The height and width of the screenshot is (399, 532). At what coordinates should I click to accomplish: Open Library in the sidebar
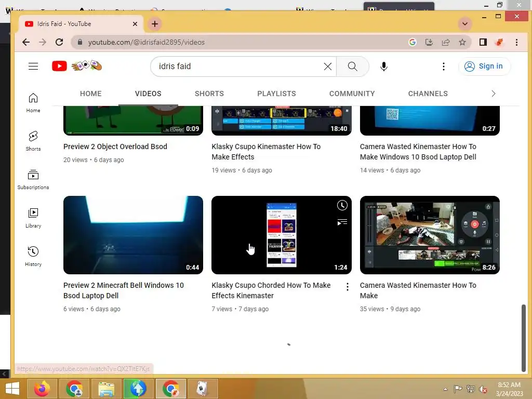point(33,218)
